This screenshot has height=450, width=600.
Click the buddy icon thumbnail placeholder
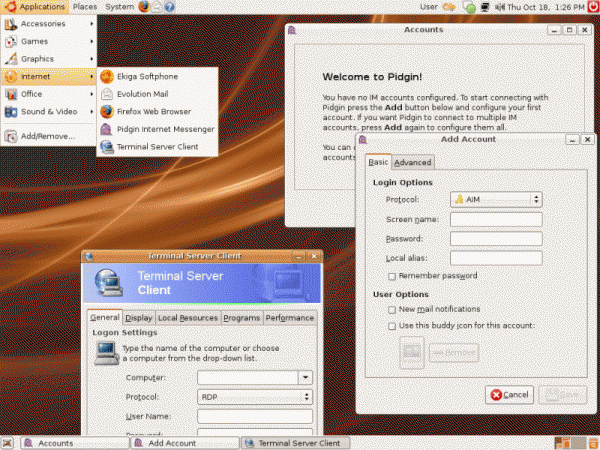pos(412,352)
